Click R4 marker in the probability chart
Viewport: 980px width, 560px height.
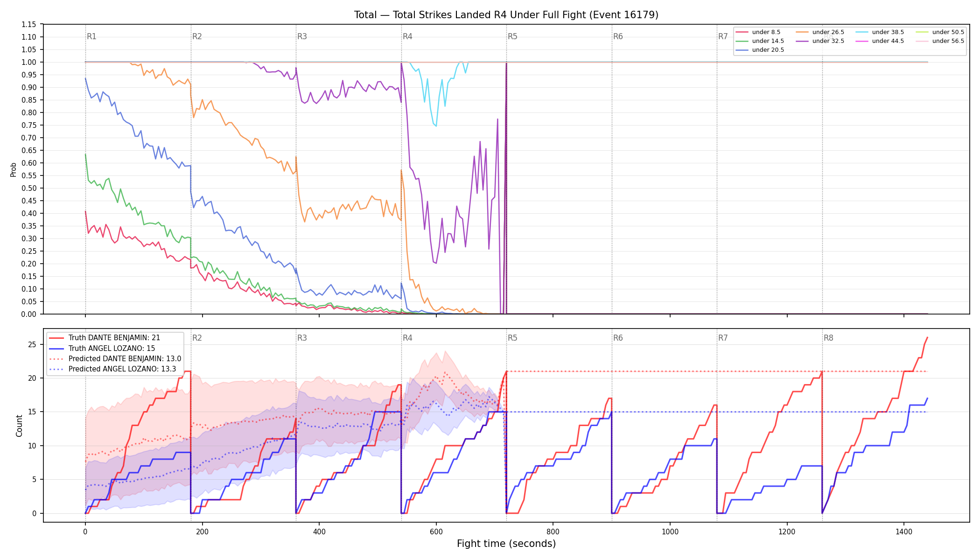pyautogui.click(x=407, y=36)
